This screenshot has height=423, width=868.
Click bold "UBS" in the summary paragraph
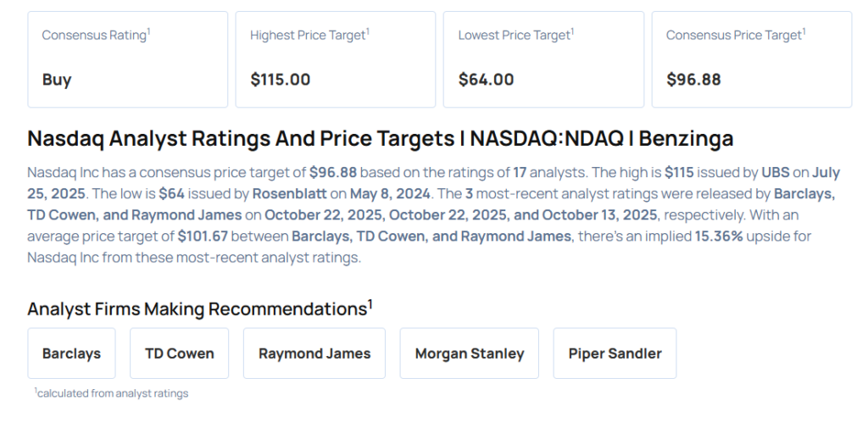point(775,172)
